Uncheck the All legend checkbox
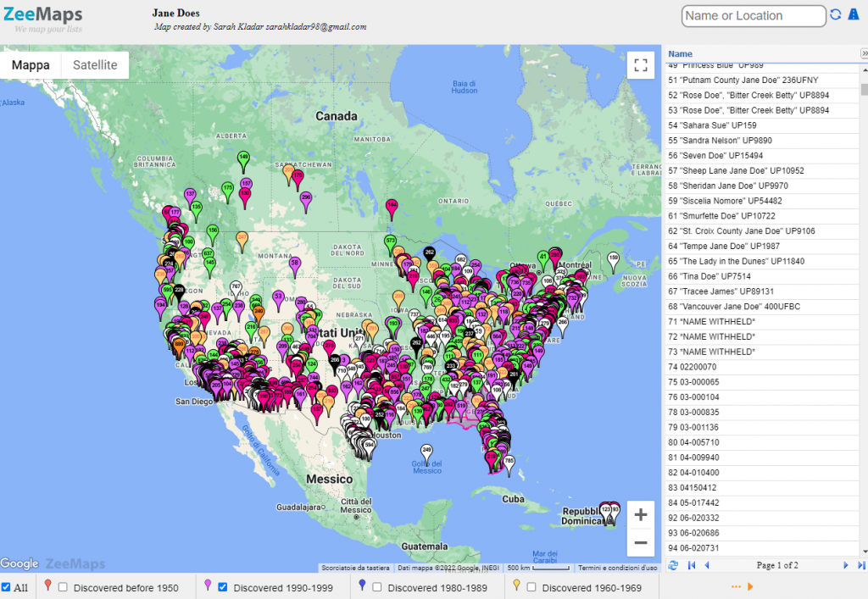Viewport: 868px width, 599px height. [x=7, y=587]
